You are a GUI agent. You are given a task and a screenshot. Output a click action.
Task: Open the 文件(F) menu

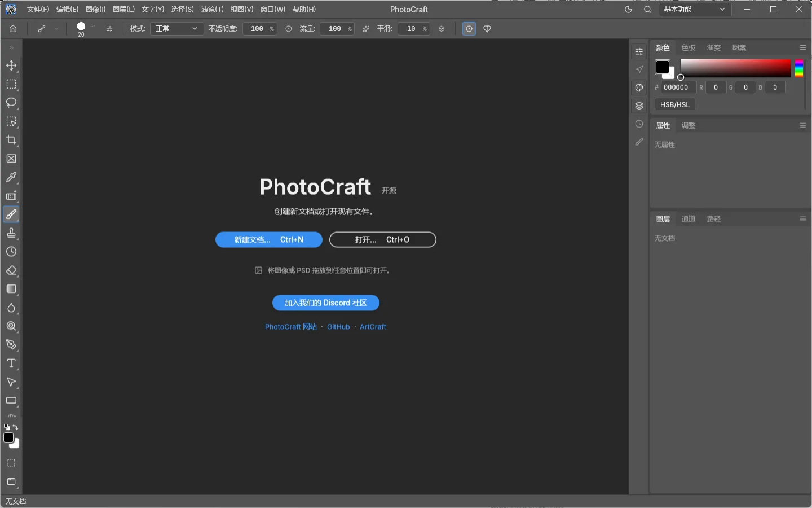click(38, 10)
